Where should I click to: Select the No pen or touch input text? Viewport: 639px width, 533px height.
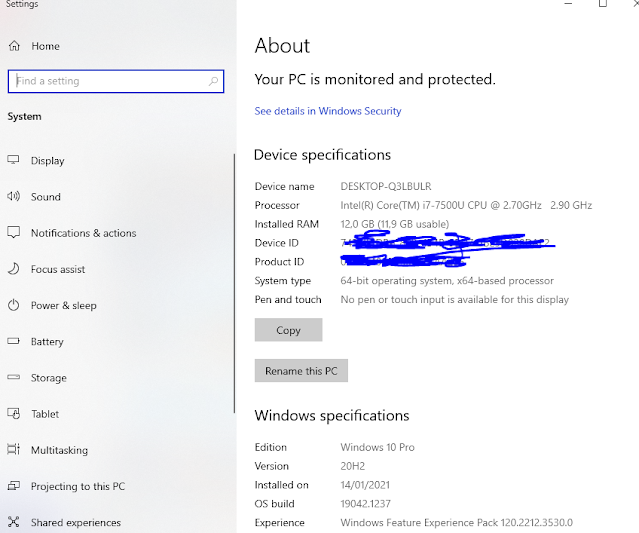click(x=454, y=300)
